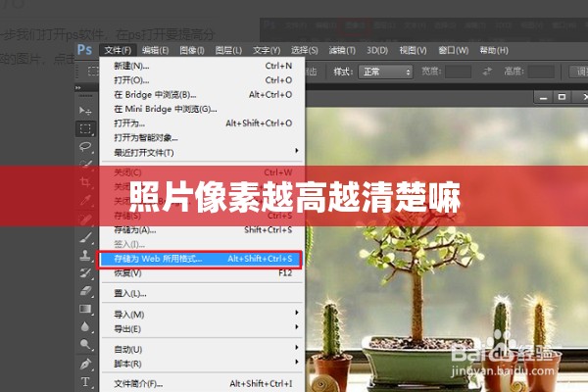Viewport: 588px width, 392px height.
Task: Open the 3D(D) menu
Action: click(x=377, y=50)
